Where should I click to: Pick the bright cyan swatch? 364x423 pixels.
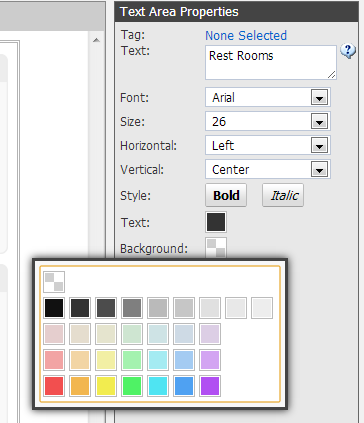coord(158,386)
